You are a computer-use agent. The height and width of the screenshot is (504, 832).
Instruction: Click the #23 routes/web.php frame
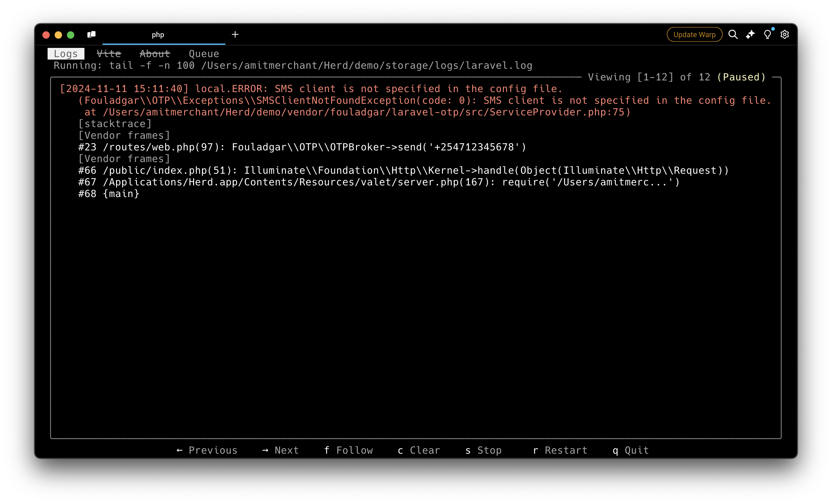302,147
